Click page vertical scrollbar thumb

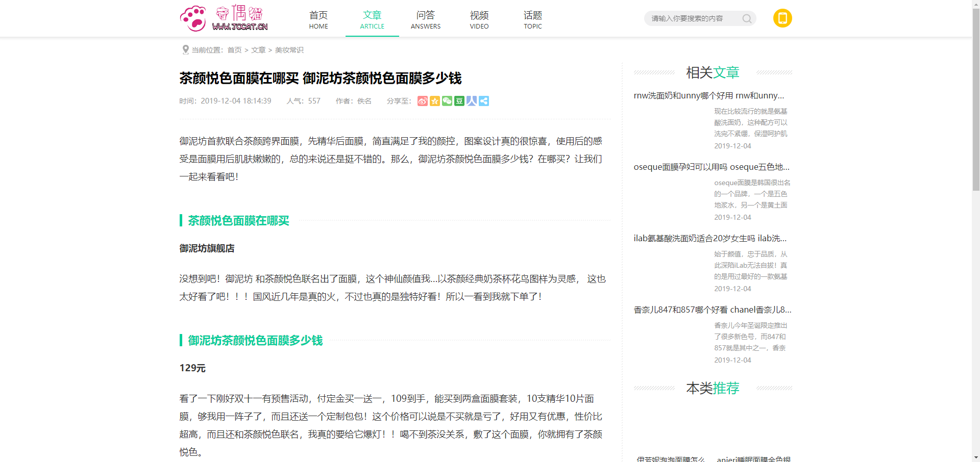[x=976, y=99]
